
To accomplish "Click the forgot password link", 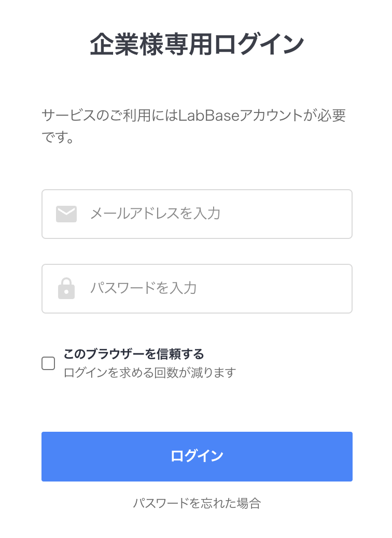I will tap(196, 503).
